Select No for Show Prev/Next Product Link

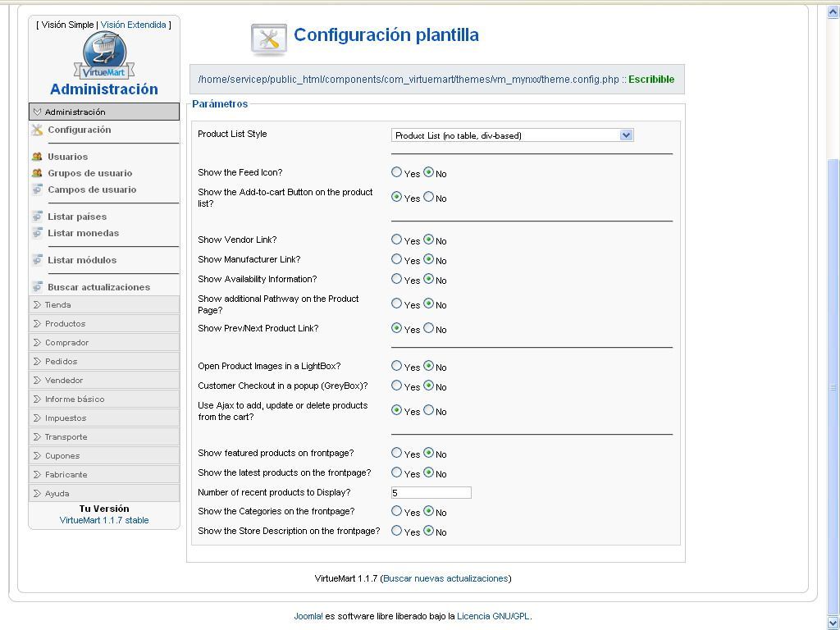(x=428, y=328)
